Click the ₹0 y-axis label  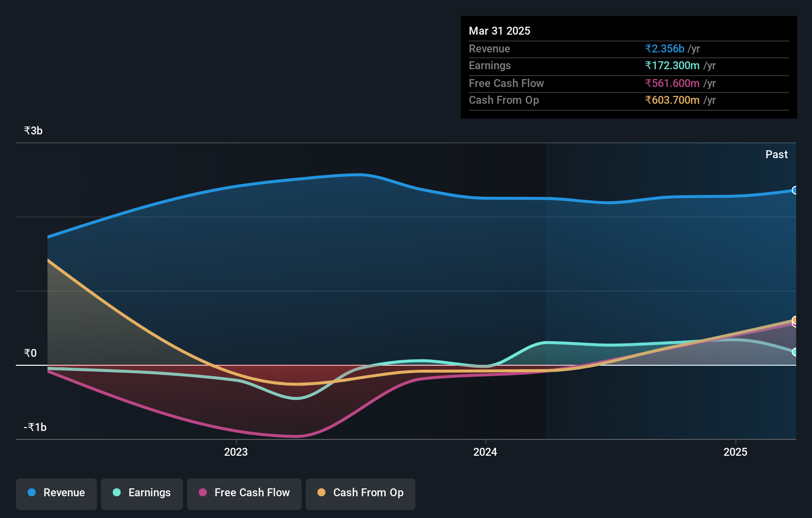pyautogui.click(x=30, y=353)
